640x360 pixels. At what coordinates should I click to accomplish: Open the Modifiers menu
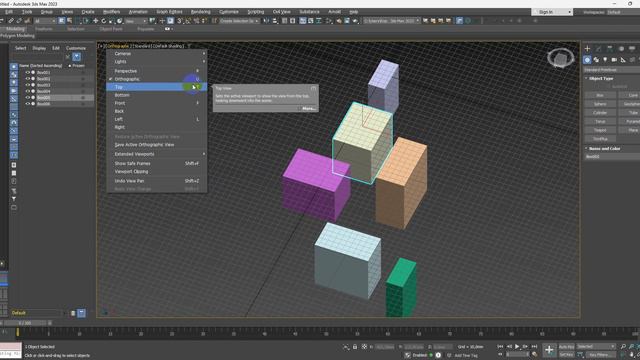[111, 12]
